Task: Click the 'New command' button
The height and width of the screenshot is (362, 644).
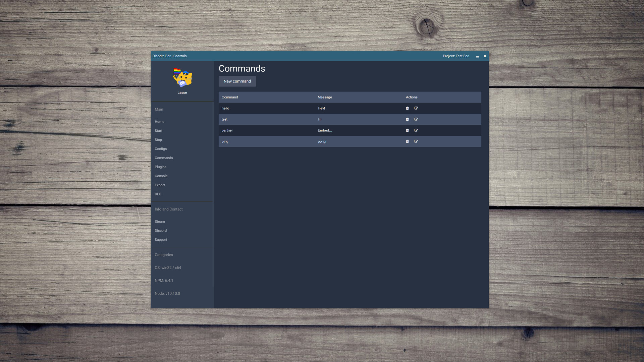Action: [x=237, y=81]
